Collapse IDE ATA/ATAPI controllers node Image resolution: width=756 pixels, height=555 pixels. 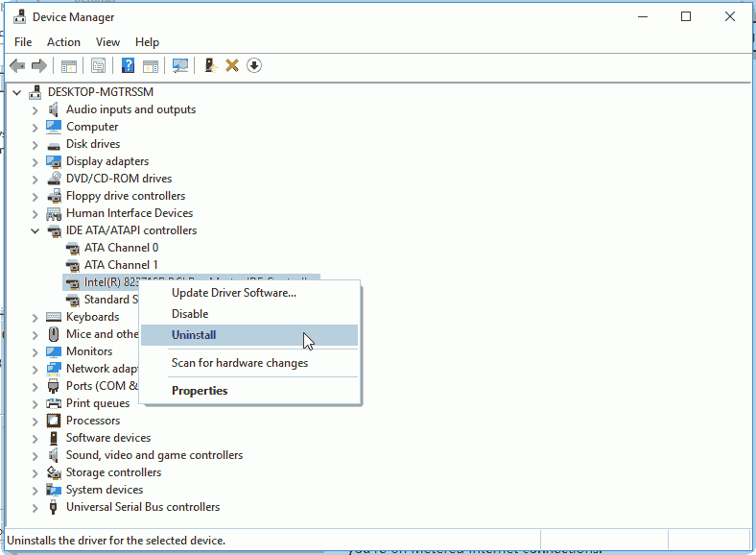point(35,230)
